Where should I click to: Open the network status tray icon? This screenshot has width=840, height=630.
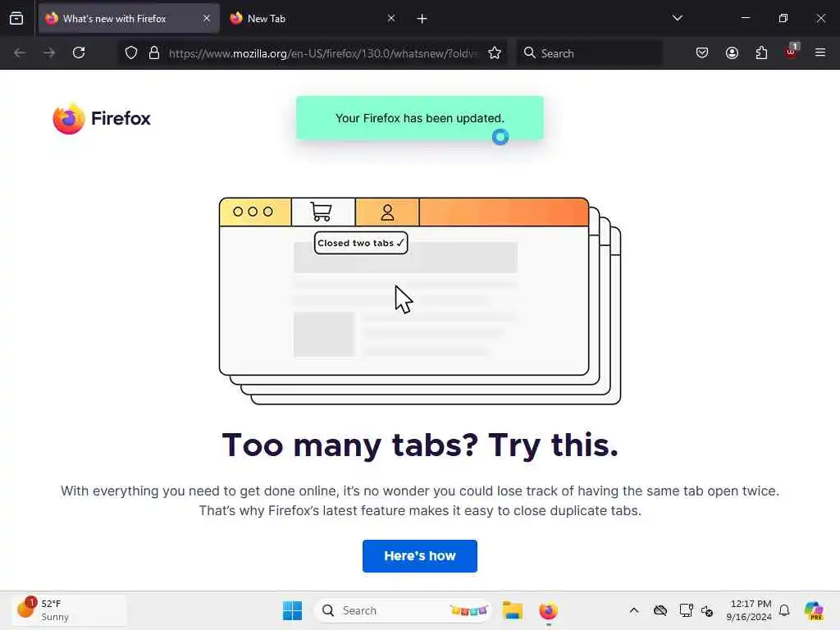point(686,610)
